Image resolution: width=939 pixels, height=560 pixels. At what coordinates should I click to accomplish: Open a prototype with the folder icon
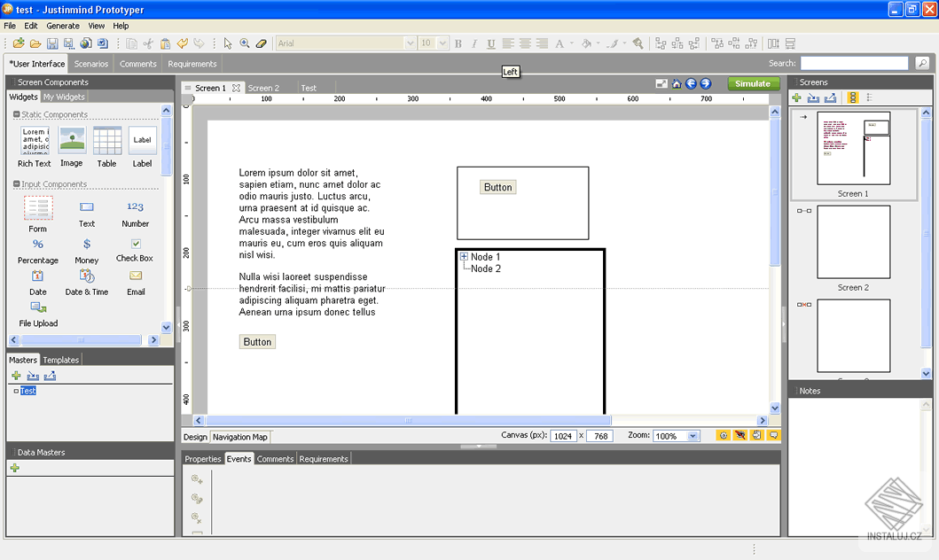[35, 43]
